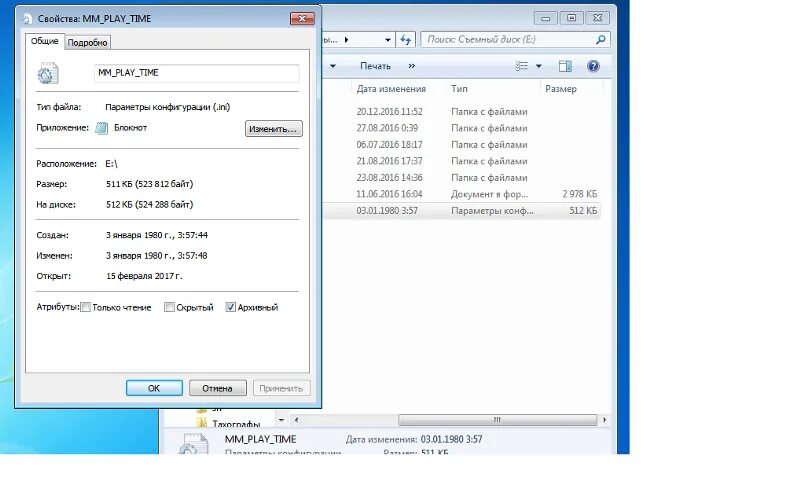The image size is (800, 490).
Task: Open the dropdown arrow left of Печать
Action: pos(333,66)
